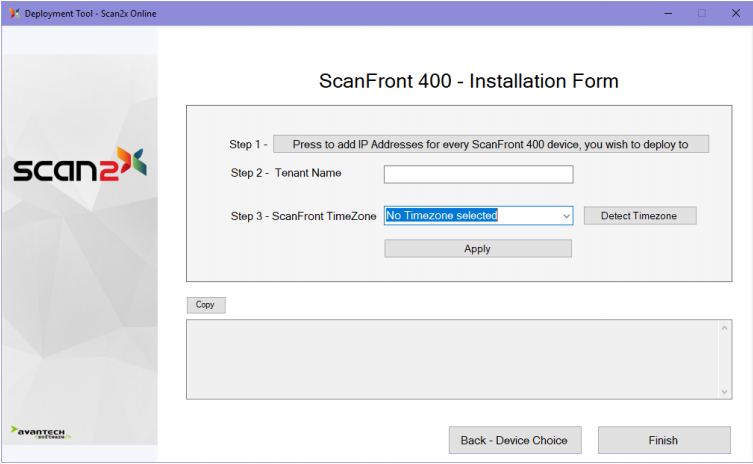Go back with Back - Device Choice button
Screen dimensions: 753x464
pyautogui.click(x=514, y=440)
